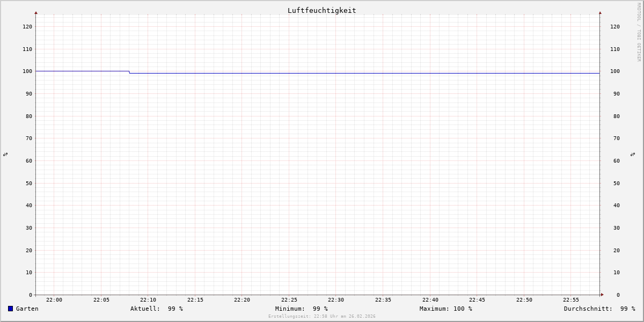This screenshot has height=322, width=644.
Task: Click the Erstellungszeit timestamp footer text
Action: (x=322, y=316)
